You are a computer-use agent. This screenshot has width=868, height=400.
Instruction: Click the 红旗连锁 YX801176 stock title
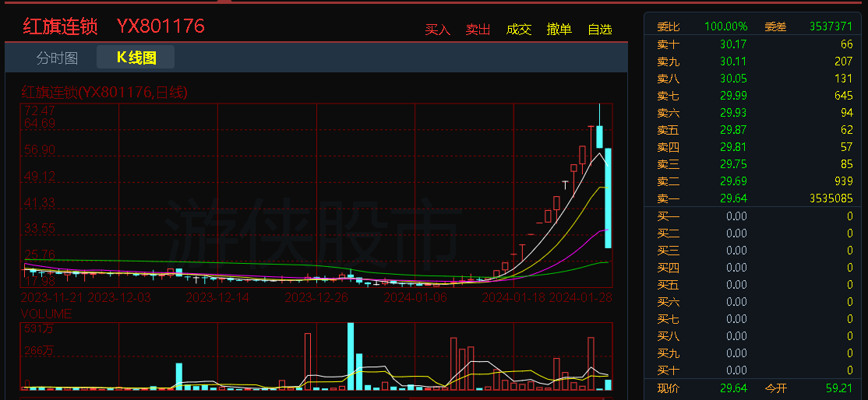pyautogui.click(x=114, y=26)
